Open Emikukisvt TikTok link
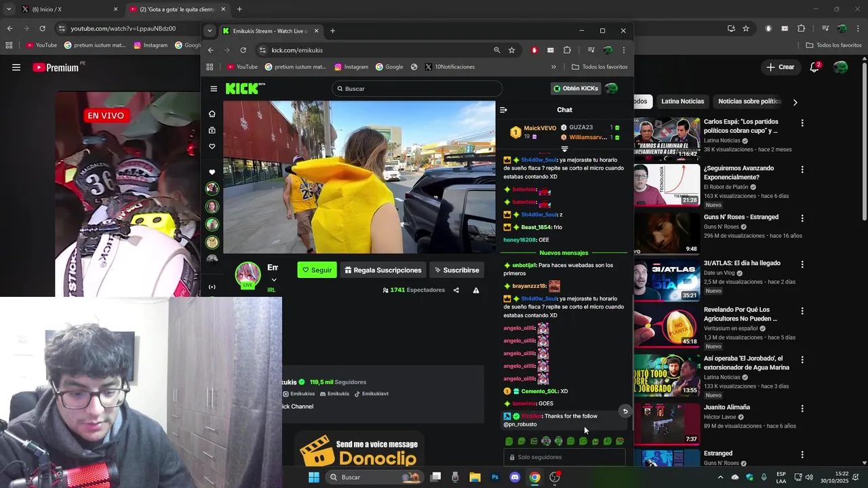Image resolution: width=868 pixels, height=488 pixels. 372,394
